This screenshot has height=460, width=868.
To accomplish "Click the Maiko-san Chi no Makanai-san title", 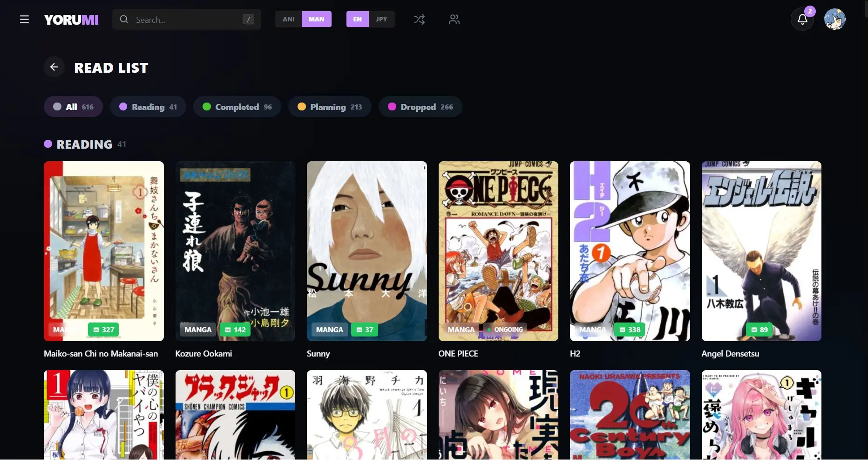I will click(x=101, y=354).
